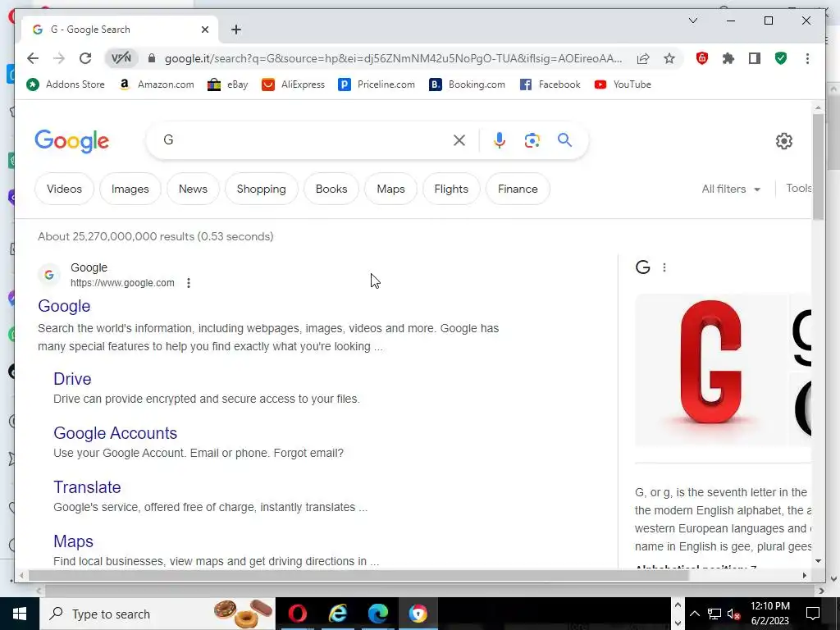The width and height of the screenshot is (840, 630).
Task: Open Amazon.com bookmark
Action: [156, 84]
